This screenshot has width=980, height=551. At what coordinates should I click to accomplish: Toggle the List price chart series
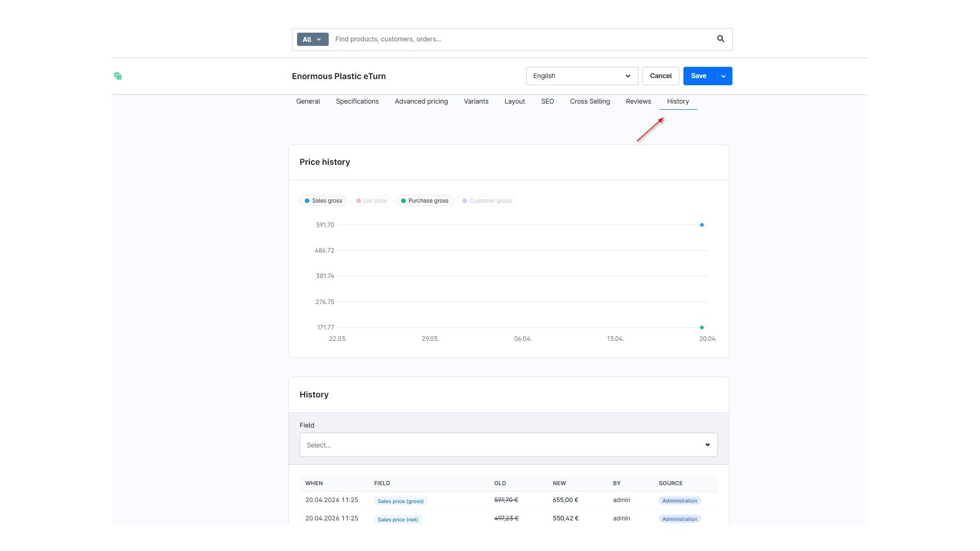click(x=372, y=201)
